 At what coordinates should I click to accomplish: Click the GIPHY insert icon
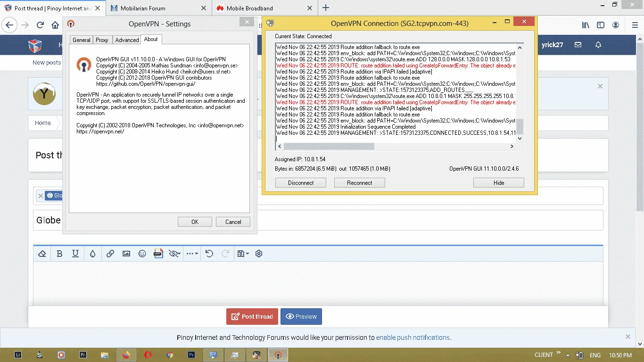158,254
